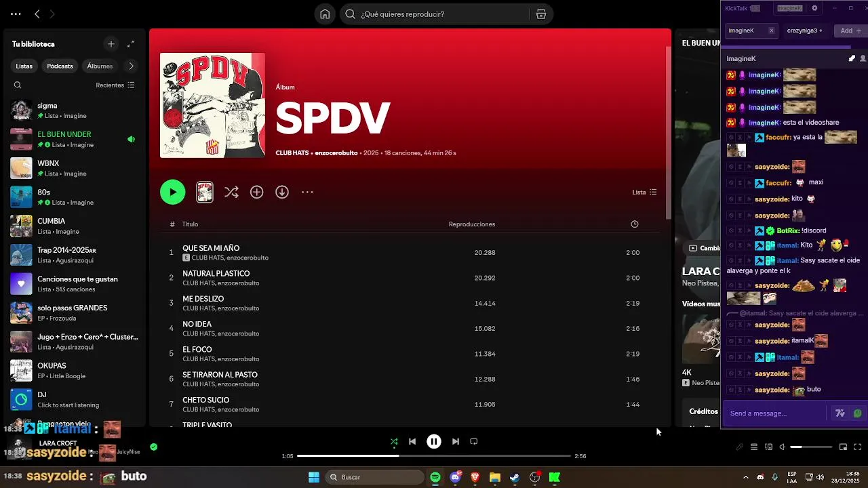The image size is (868, 488).
Task: Open Brave browser from taskbar
Action: tap(475, 477)
